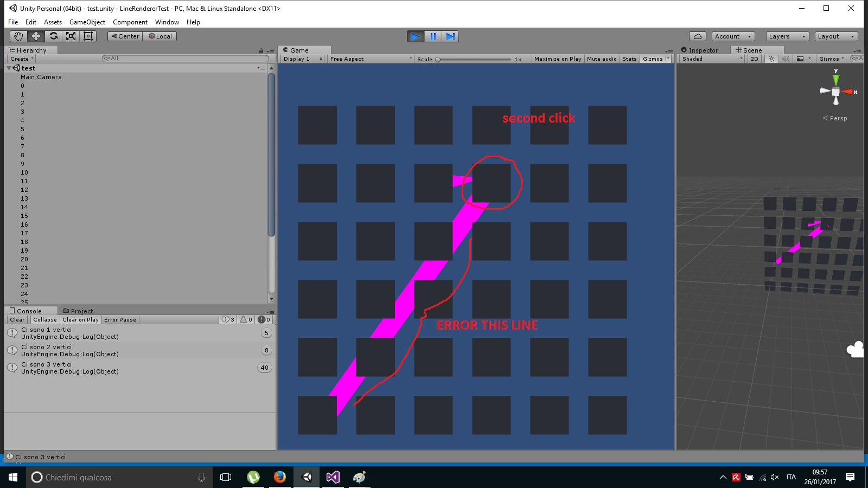Switch Scene view to 2D mode
868x488 pixels.
(x=754, y=59)
